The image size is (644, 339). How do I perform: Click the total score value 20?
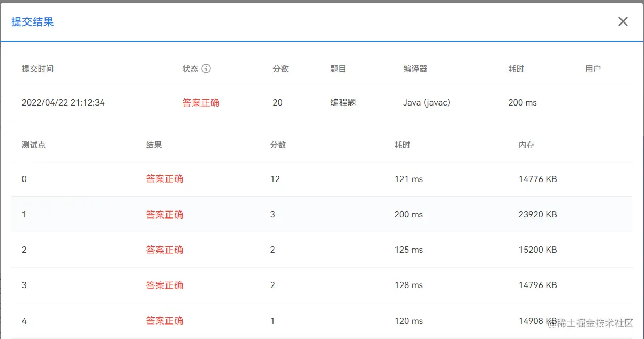[x=277, y=102]
